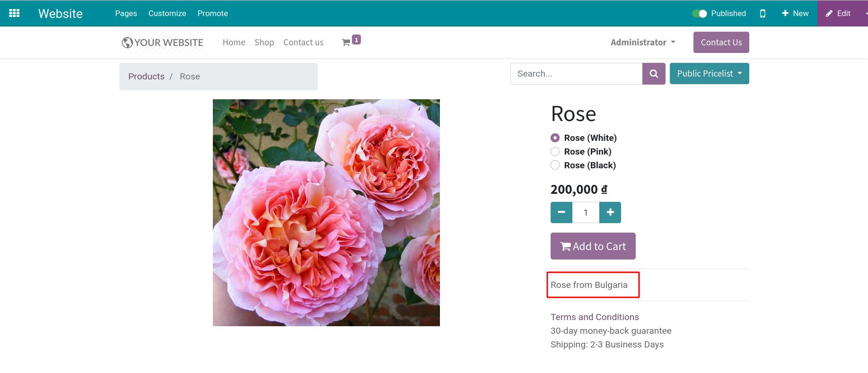Increase quantity with the plus button
Viewport: 868px width, 373px height.
click(610, 212)
